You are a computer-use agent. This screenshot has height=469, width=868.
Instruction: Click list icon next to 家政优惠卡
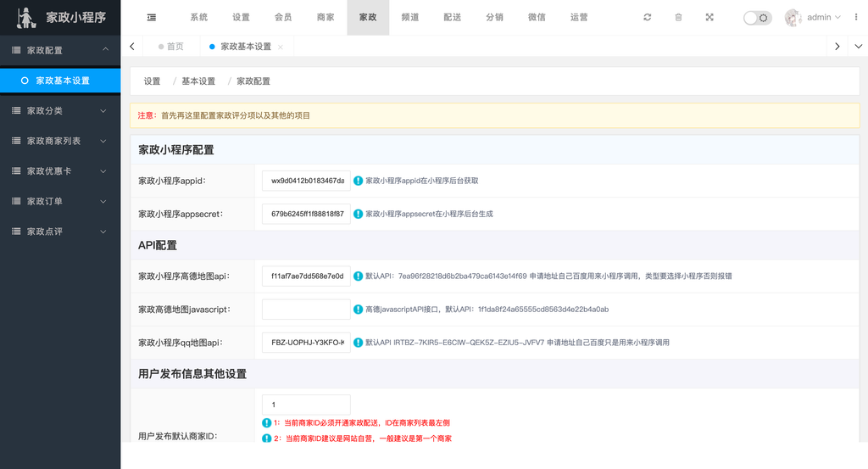[x=17, y=171]
